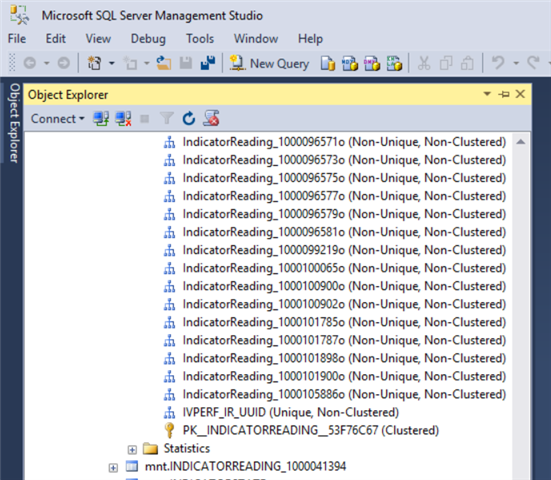Open the Connect dropdown in Object Explorer
551x480 pixels.
58,119
